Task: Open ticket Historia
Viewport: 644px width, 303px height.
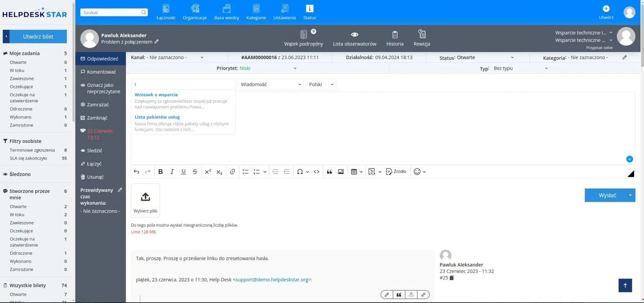Action: pos(395,38)
